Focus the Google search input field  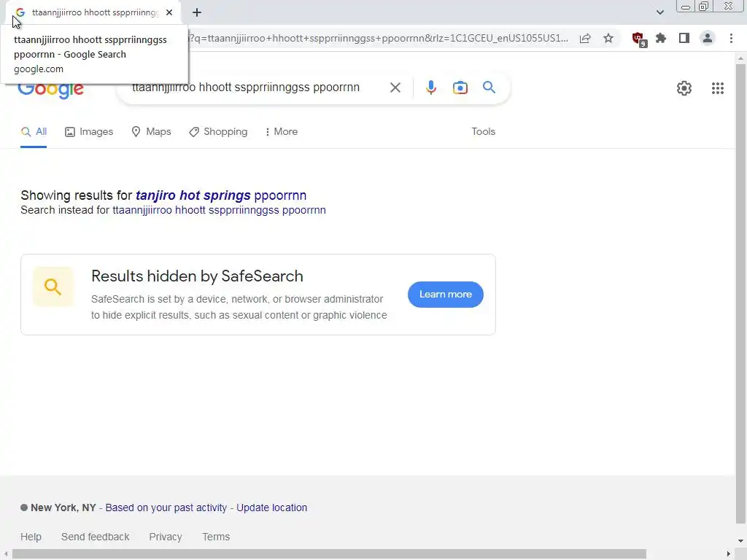252,87
